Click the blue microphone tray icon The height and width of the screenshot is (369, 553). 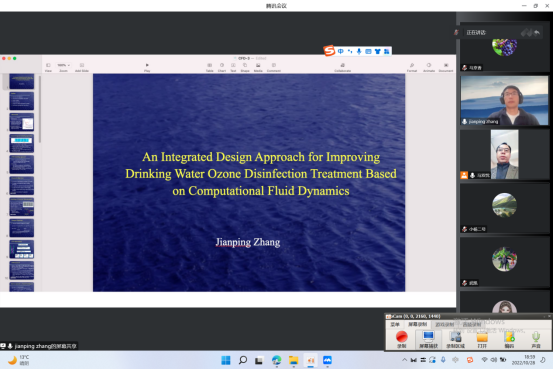coord(443,360)
